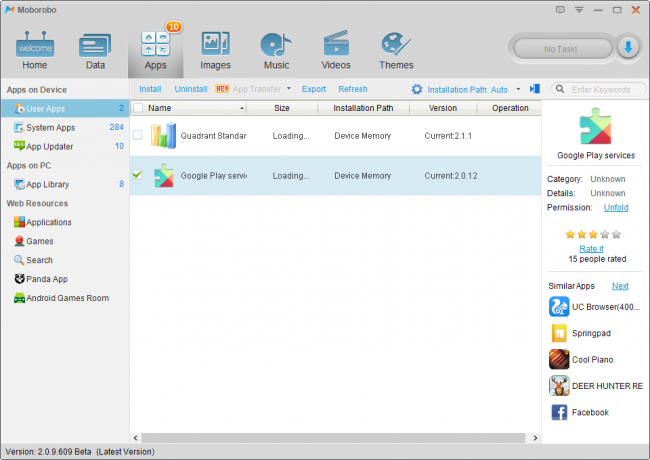Screen dimensions: 650x460
Task: Uncheck the Google Play services checkbox
Action: (x=137, y=174)
